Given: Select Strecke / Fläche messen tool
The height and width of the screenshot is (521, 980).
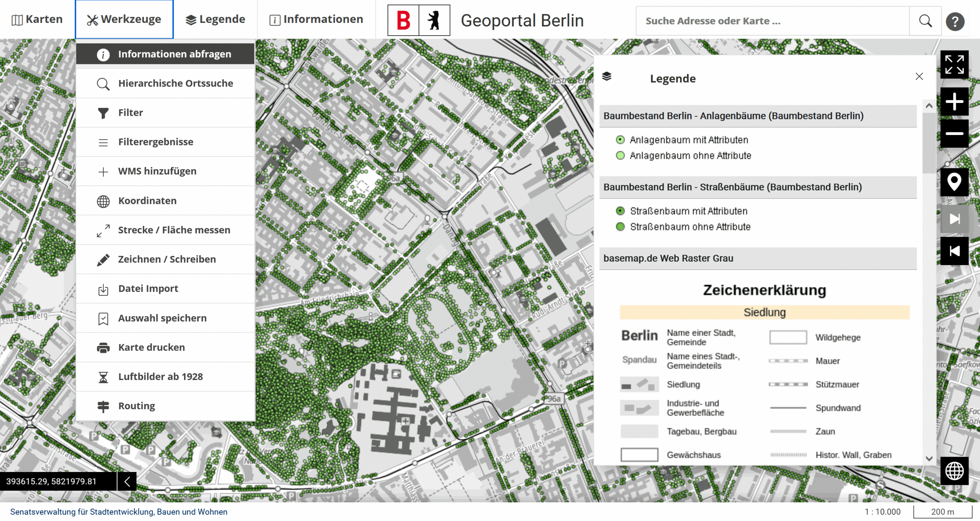Looking at the screenshot, I should coord(174,230).
